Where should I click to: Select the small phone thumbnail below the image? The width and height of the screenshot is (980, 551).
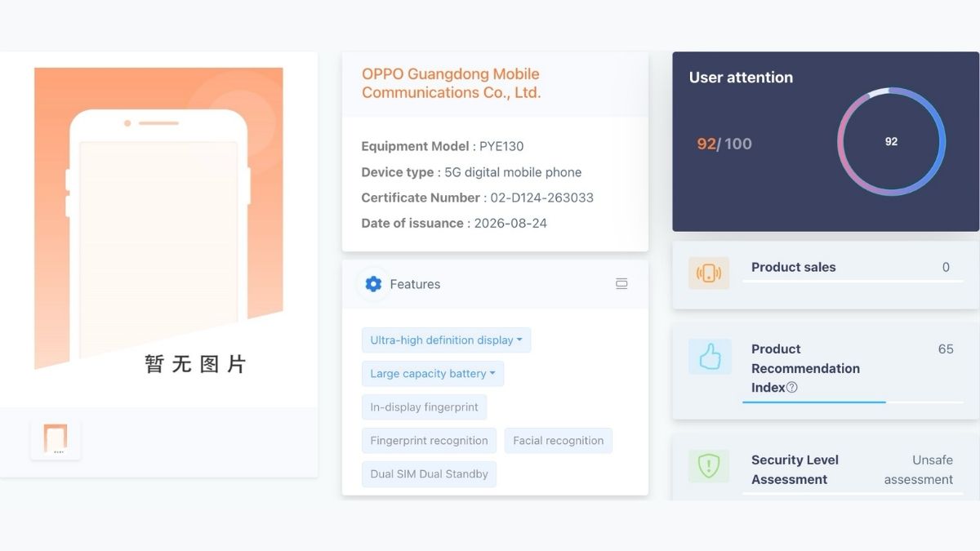tap(56, 439)
